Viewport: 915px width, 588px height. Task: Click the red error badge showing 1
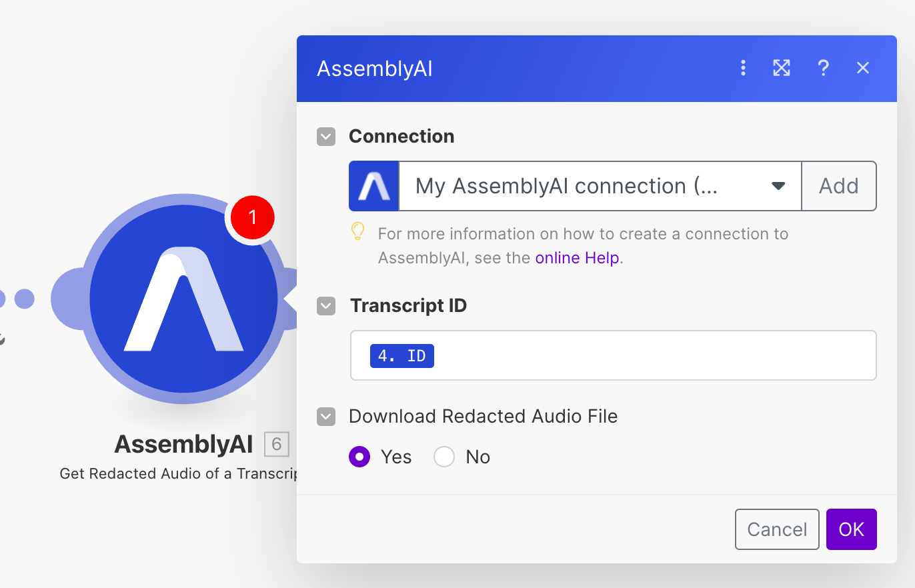[x=252, y=217]
